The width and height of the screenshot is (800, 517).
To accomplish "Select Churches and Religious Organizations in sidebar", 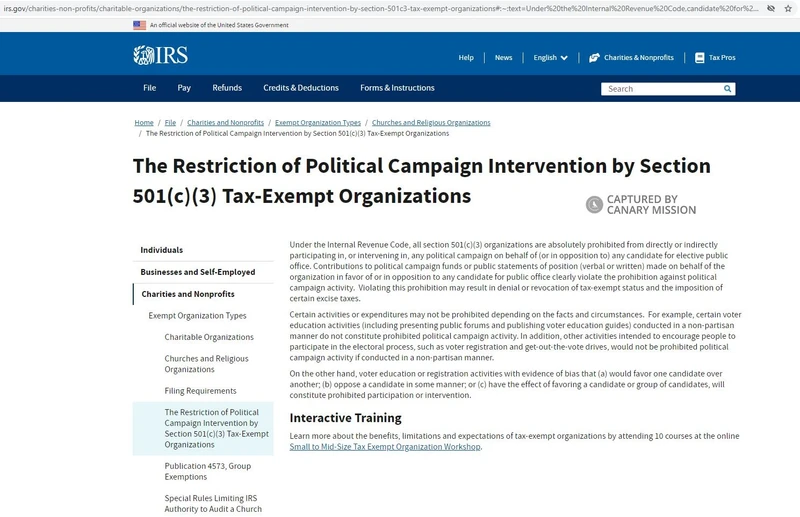I will [x=207, y=364].
